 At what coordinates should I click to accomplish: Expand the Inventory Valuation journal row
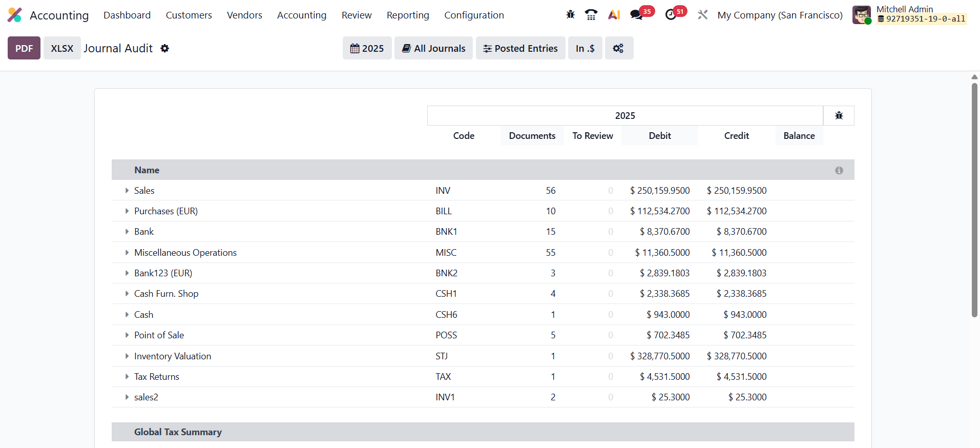(x=127, y=356)
